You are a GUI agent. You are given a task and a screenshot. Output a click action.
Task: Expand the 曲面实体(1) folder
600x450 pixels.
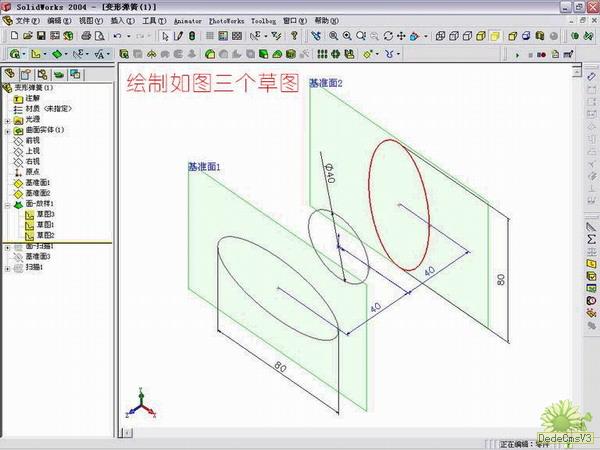pyautogui.click(x=7, y=130)
